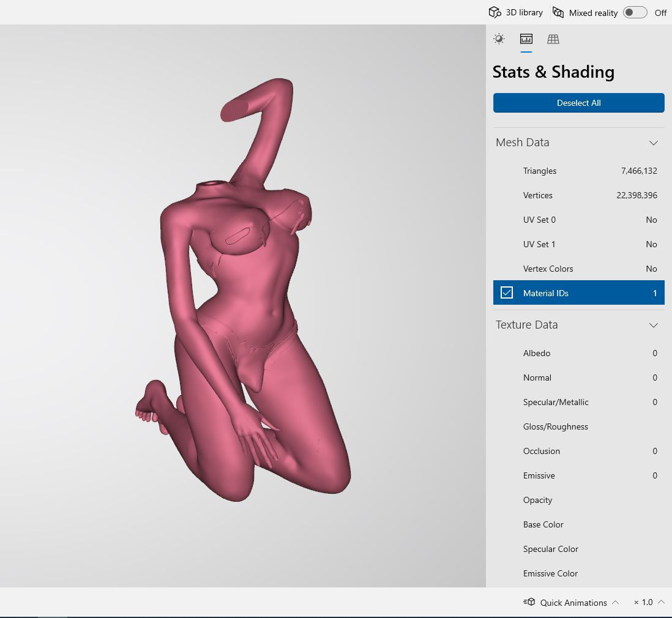This screenshot has width=672, height=618.
Task: Open the × 1.0 speed dropdown arrow
Action: click(661, 602)
